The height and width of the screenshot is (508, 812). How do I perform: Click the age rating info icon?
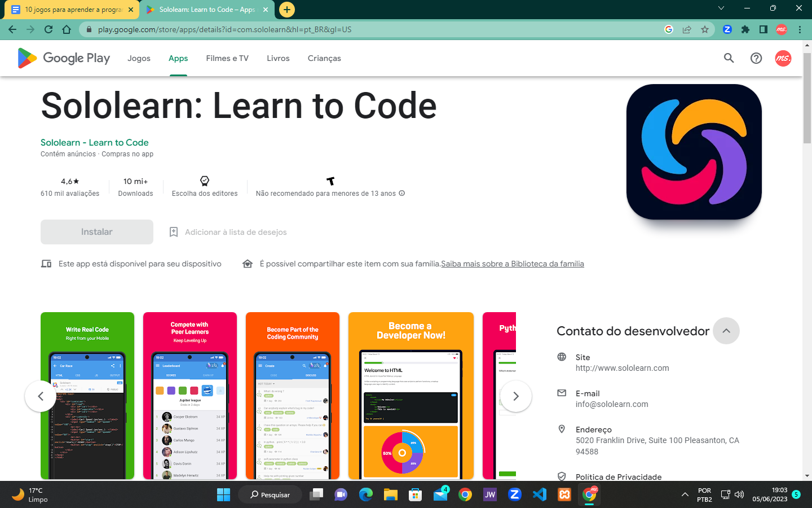[402, 193]
